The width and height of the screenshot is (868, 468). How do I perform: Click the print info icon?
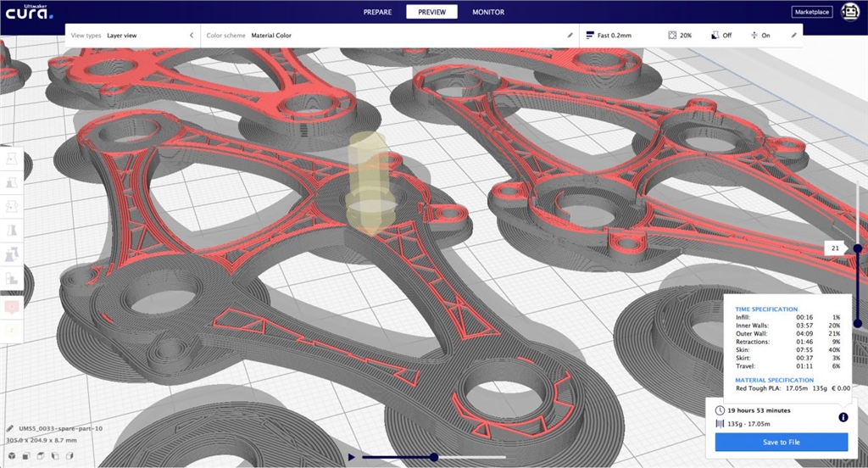click(x=843, y=417)
